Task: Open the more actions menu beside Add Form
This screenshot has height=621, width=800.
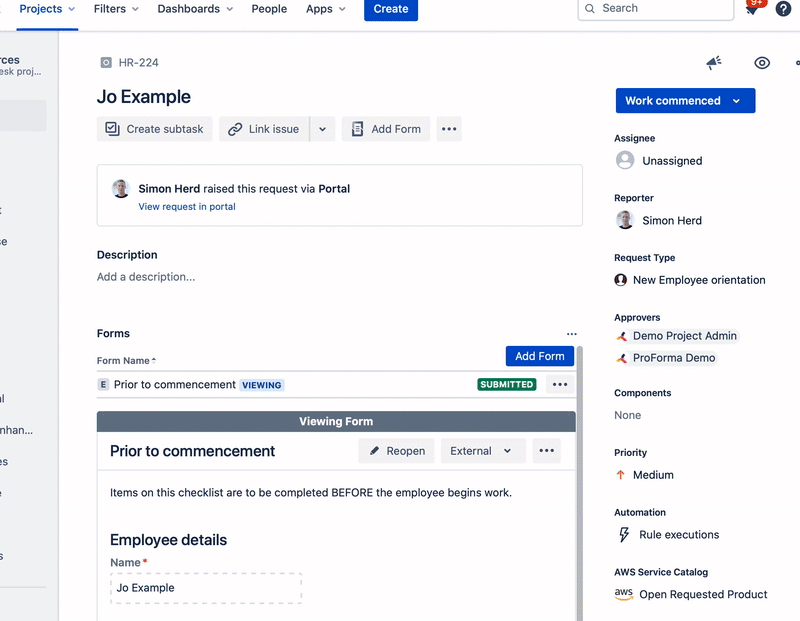Action: (449, 129)
